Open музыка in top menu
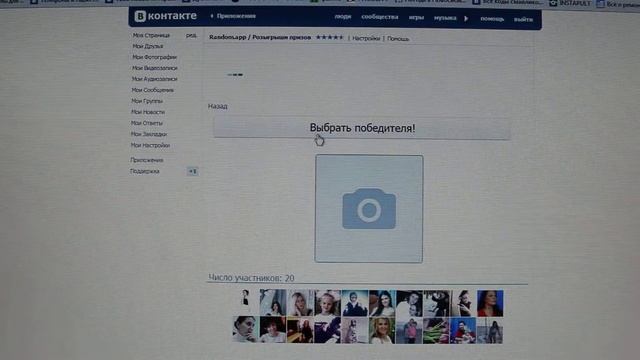 click(445, 18)
